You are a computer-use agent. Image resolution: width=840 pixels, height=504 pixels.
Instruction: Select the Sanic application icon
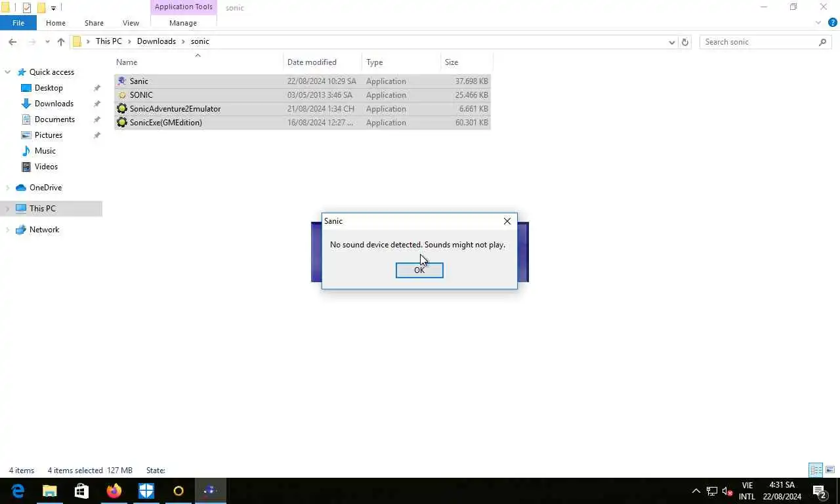tap(121, 81)
